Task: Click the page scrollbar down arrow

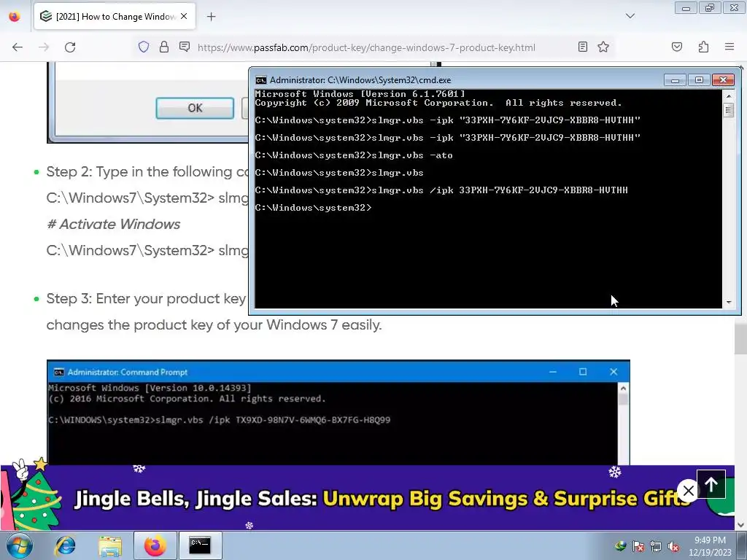Action: (x=740, y=525)
